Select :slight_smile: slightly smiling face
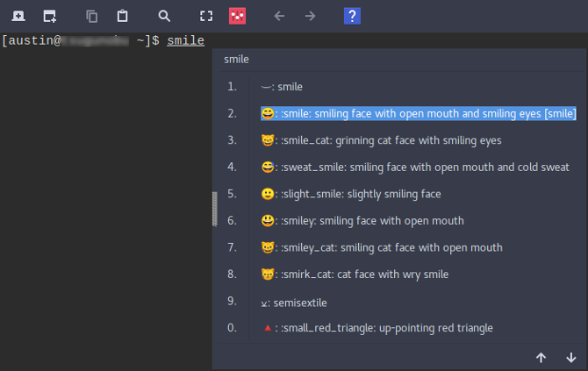588x371 pixels. click(351, 194)
